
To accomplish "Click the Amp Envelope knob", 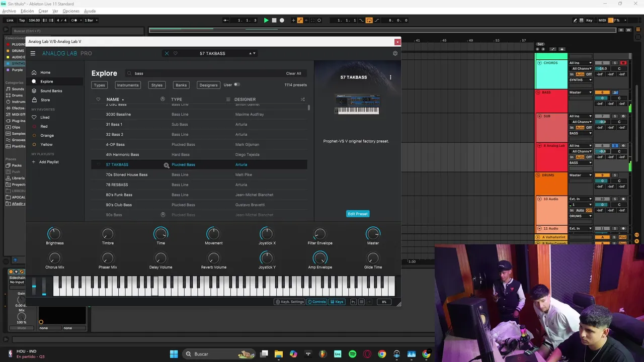I will [x=320, y=258].
